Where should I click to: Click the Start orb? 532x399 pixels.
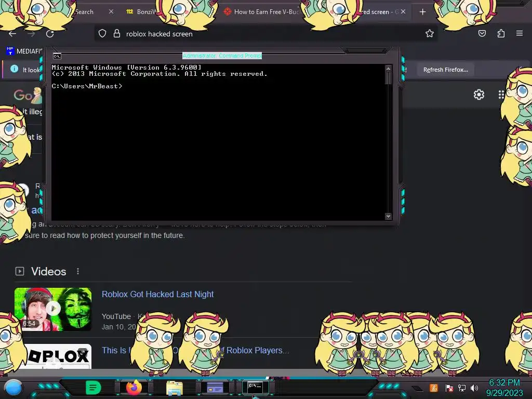tap(14, 388)
